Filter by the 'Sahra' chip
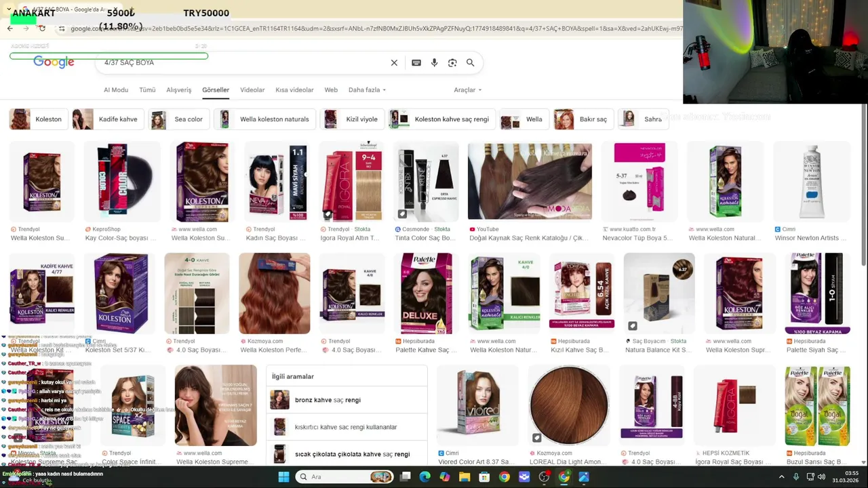The height and width of the screenshot is (488, 868). [x=643, y=119]
